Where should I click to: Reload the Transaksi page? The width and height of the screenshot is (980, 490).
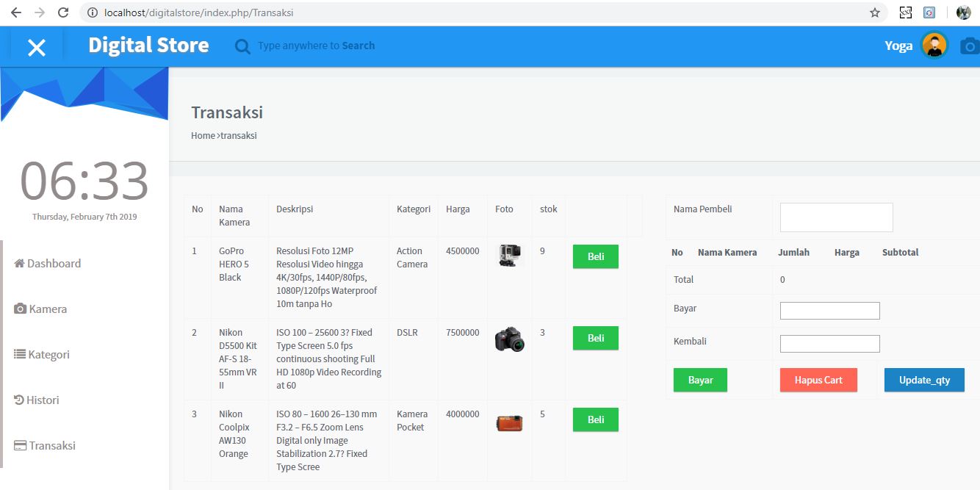tap(65, 12)
